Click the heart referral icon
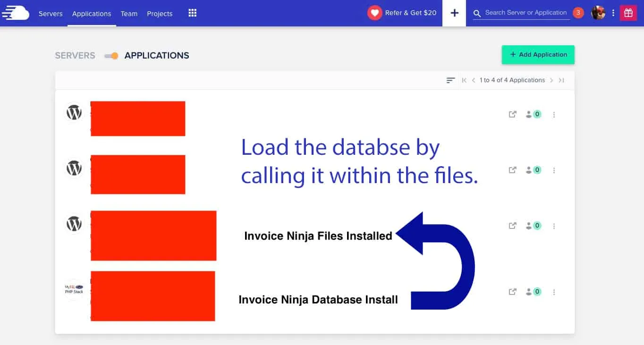644x345 pixels. [x=374, y=13]
